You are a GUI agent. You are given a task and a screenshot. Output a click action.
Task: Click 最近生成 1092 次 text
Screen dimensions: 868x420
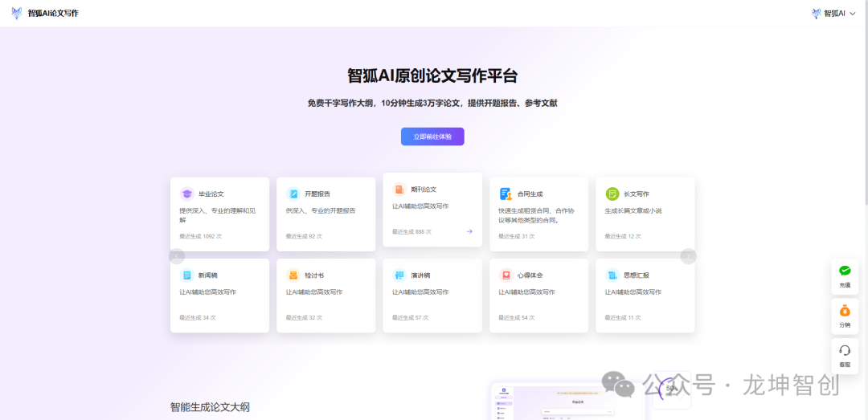tap(200, 236)
